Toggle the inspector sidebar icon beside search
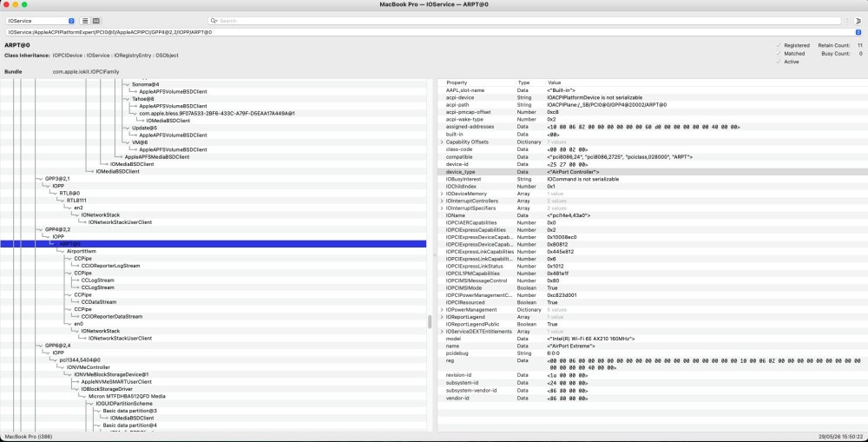The height and width of the screenshot is (442, 868). pyautogui.click(x=858, y=21)
